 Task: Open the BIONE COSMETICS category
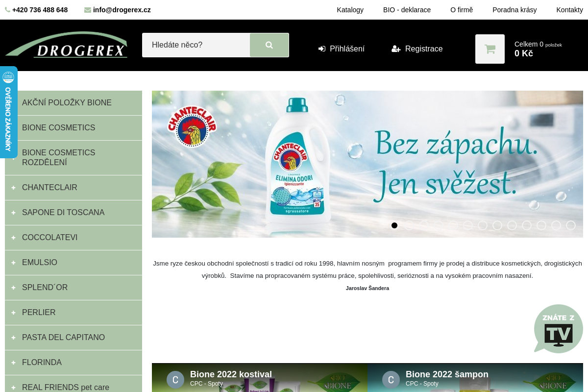click(x=73, y=128)
